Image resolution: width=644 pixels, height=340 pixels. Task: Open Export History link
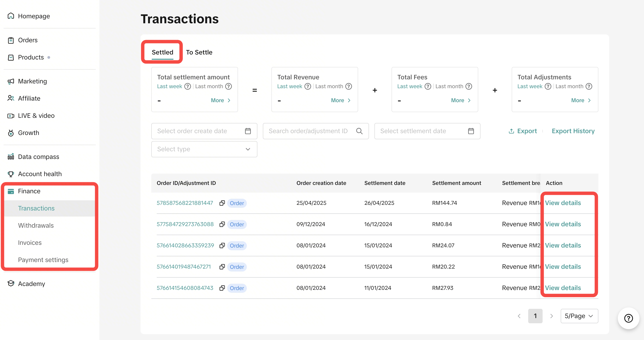point(573,131)
